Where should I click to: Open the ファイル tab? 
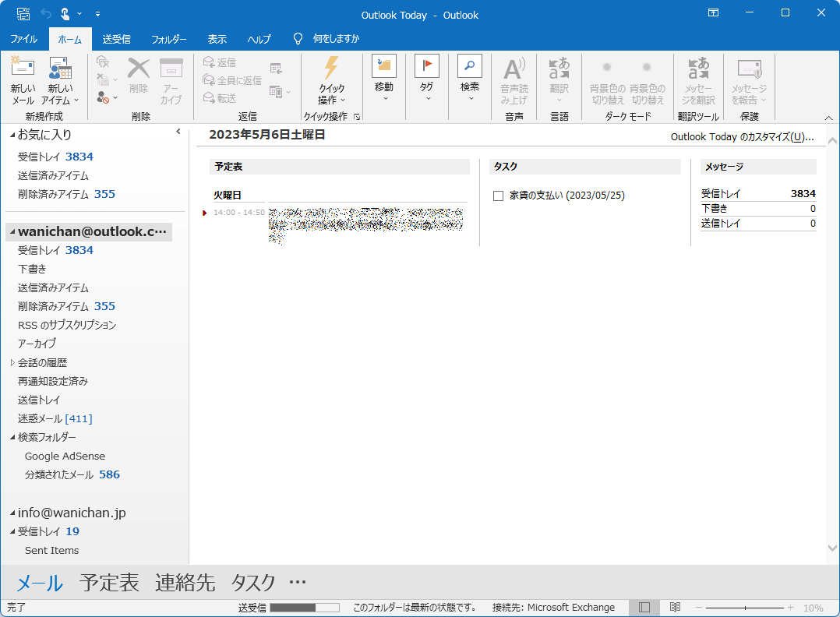coord(24,39)
